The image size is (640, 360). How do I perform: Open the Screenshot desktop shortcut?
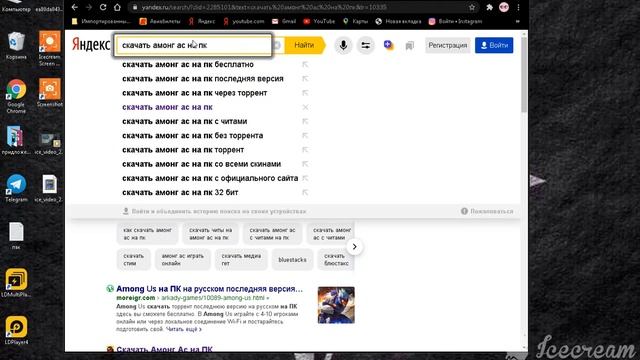[x=50, y=93]
